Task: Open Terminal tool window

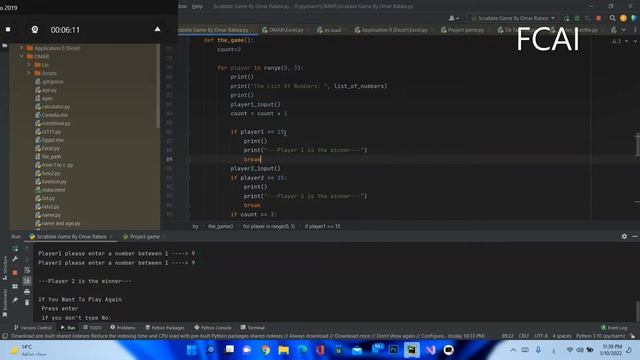Action: pyautogui.click(x=253, y=327)
